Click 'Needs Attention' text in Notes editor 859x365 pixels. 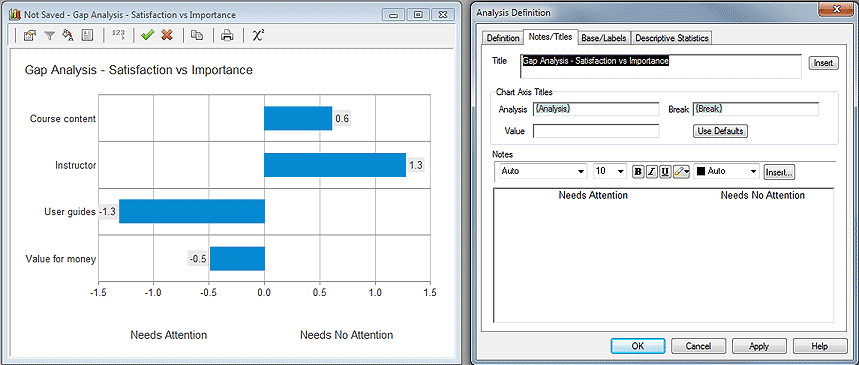(593, 195)
